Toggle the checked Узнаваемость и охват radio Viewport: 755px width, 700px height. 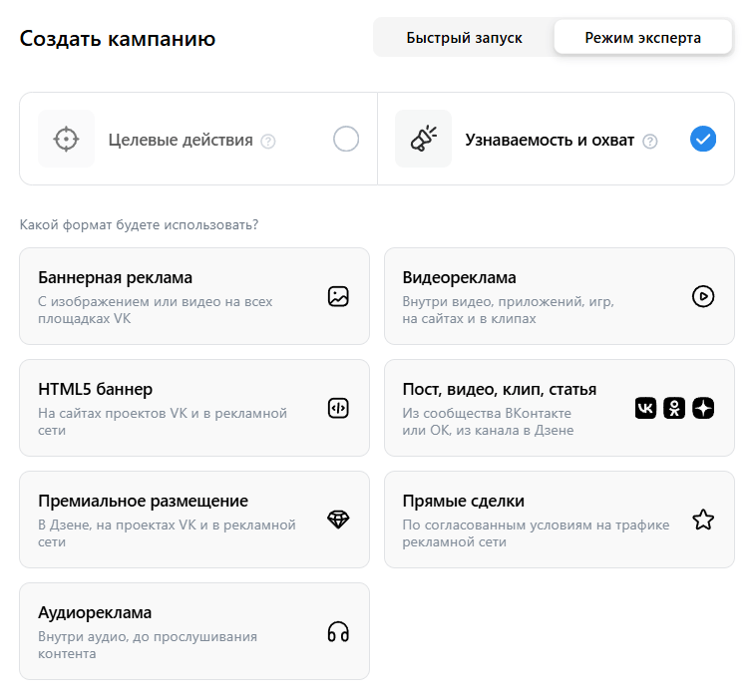pos(703,140)
